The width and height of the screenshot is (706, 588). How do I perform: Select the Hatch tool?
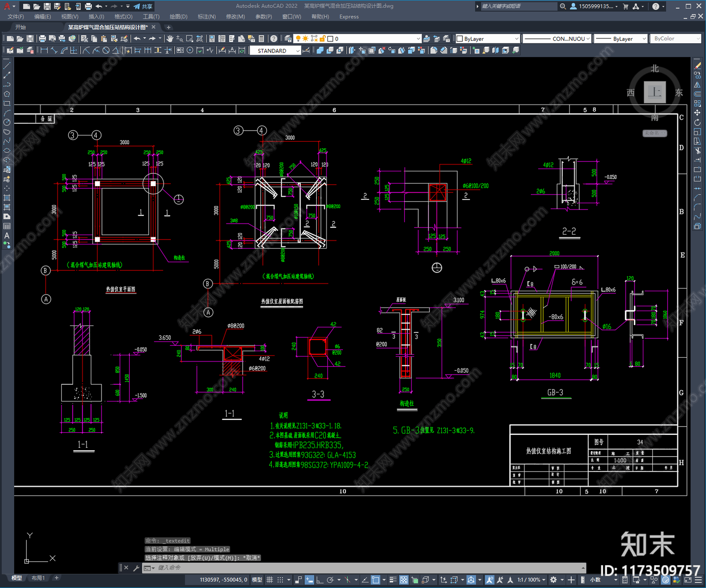tap(7, 198)
